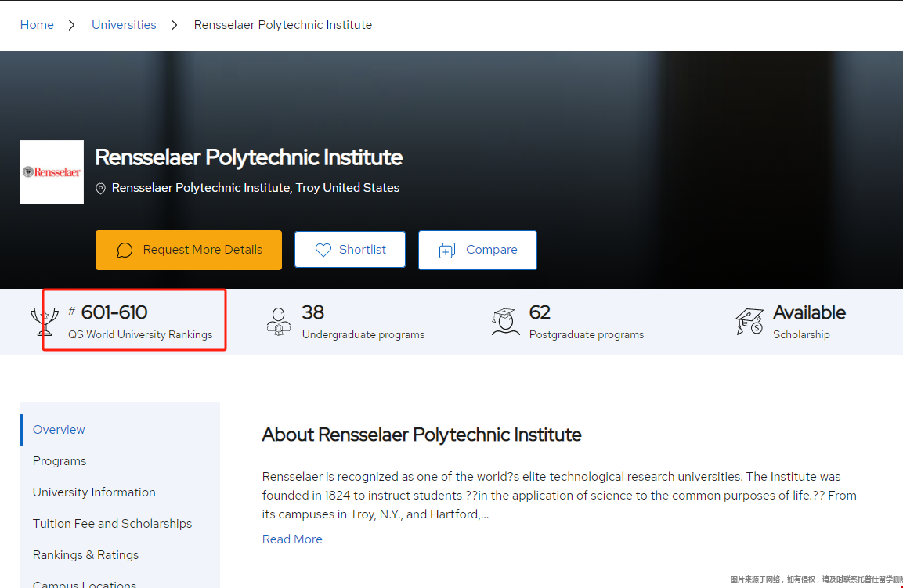Go to the Home breadcrumb link
The width and height of the screenshot is (903, 588).
37,25
